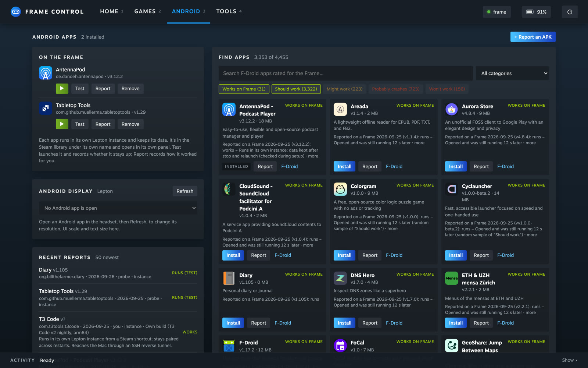The height and width of the screenshot is (368, 588).
Task: Expand 'more' in AntennaPod Podcast Player report
Action: click(313, 156)
